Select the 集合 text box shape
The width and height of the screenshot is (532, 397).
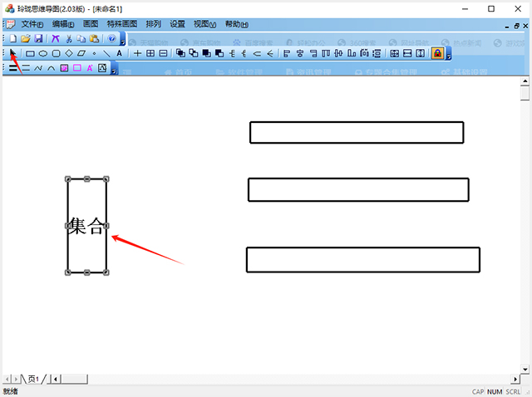[87, 226]
